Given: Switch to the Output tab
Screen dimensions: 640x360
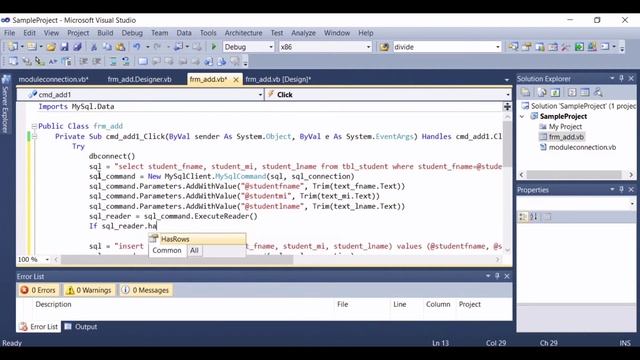Looking at the screenshot, I should [x=81, y=327].
